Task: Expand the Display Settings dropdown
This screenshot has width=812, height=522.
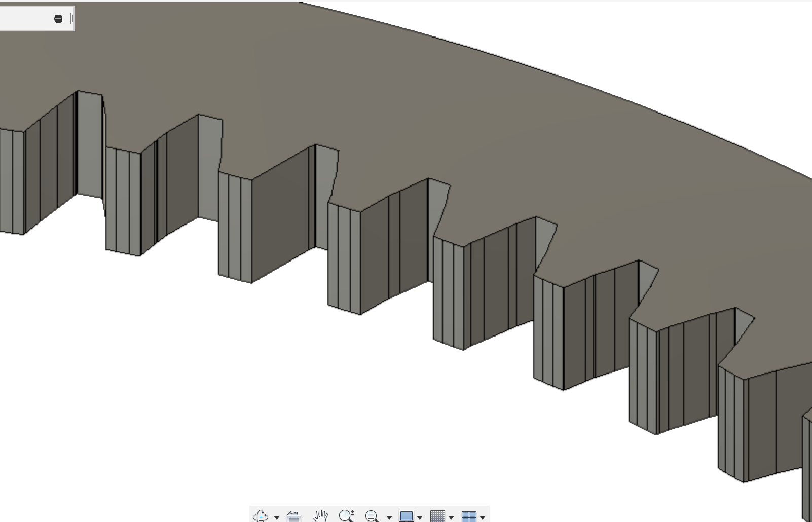Action: click(x=421, y=517)
